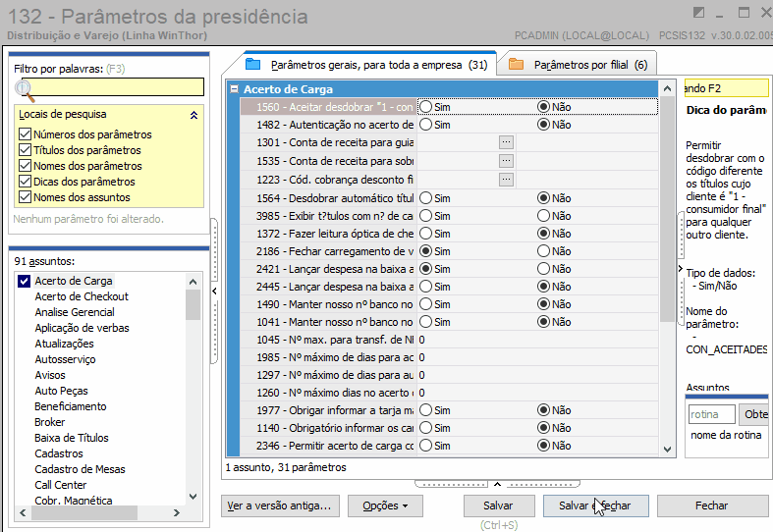Collapse left panel with splitter arrow

pos(214,292)
